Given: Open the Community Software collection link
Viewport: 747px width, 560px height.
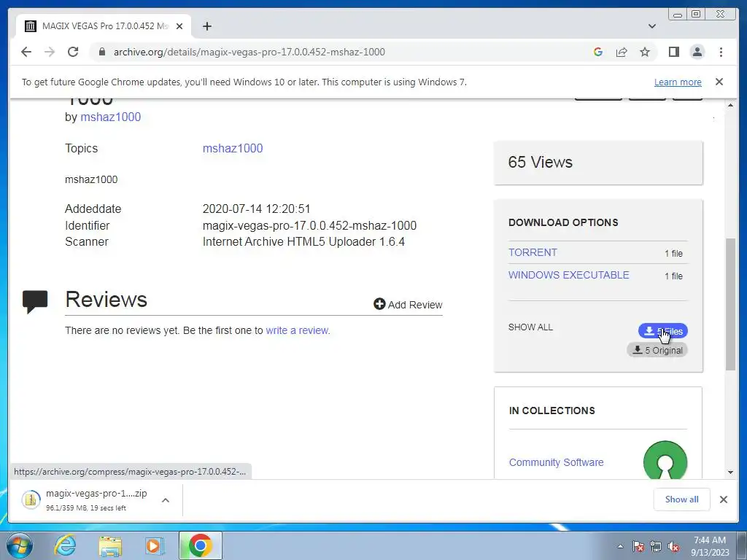Looking at the screenshot, I should (x=556, y=462).
